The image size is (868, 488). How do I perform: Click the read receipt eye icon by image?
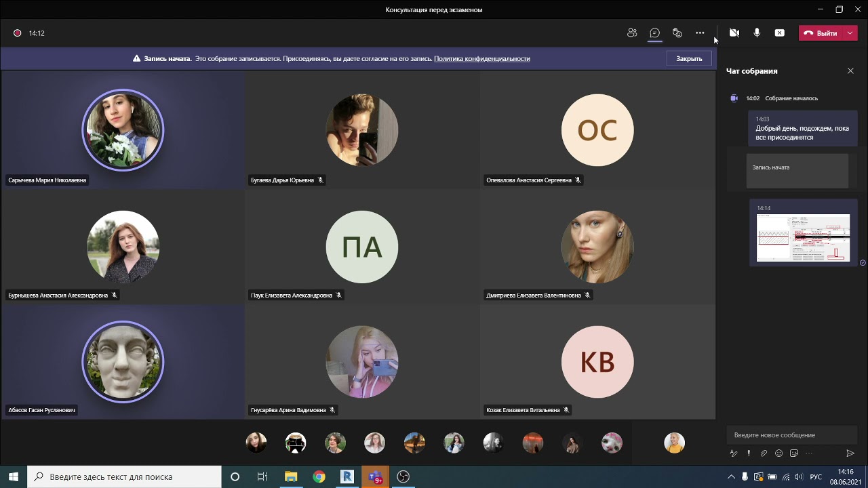pyautogui.click(x=863, y=262)
